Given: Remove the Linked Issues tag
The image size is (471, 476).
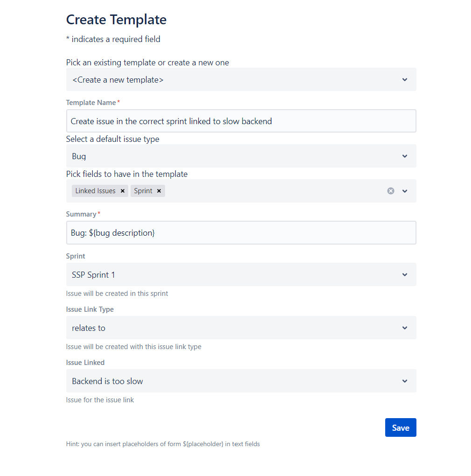Looking at the screenshot, I should point(123,191).
